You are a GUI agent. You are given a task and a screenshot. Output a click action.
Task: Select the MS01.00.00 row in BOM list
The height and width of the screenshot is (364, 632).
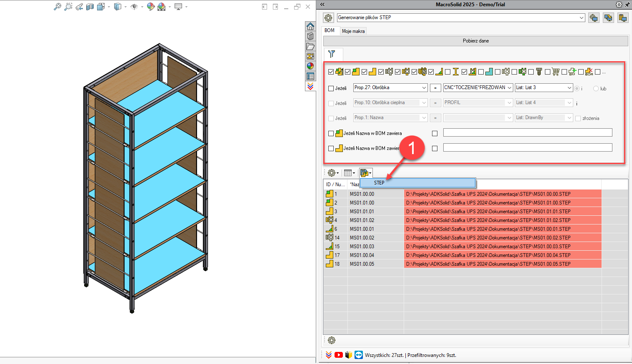click(x=476, y=194)
